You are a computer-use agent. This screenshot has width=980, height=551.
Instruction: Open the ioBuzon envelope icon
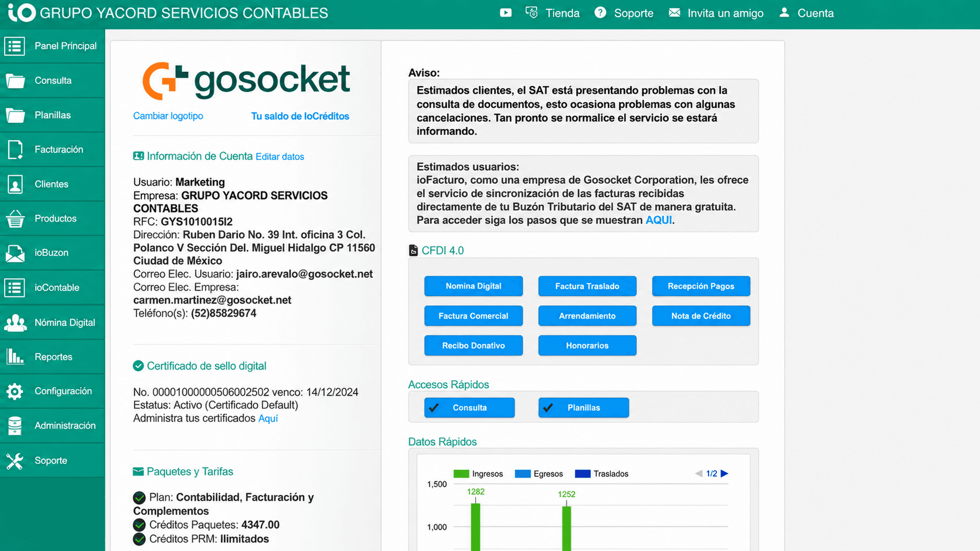pyautogui.click(x=15, y=253)
